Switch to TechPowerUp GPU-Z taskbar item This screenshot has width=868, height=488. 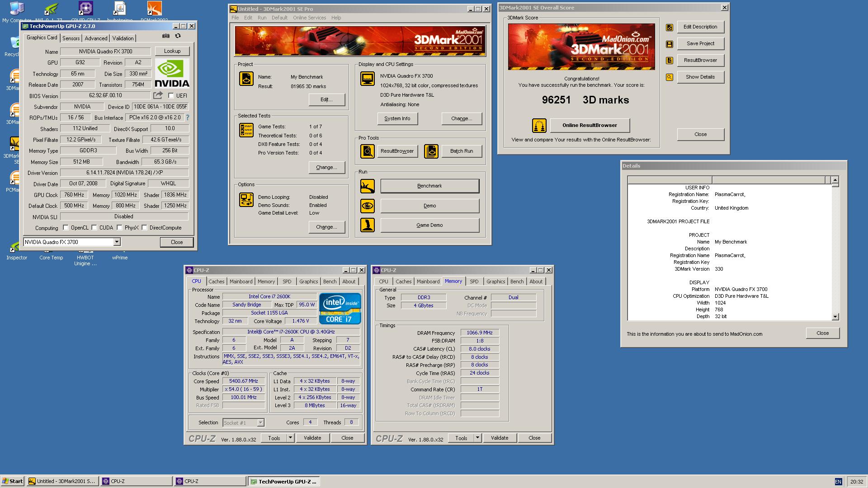pyautogui.click(x=283, y=482)
